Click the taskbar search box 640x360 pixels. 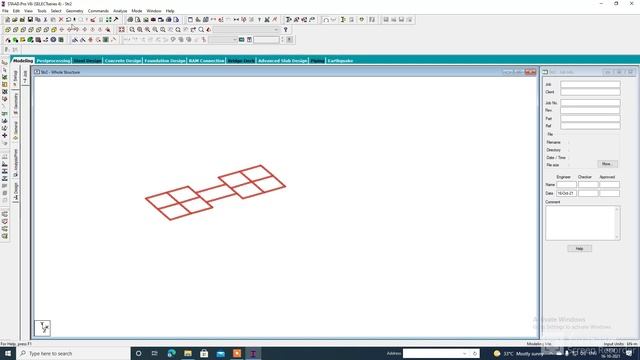click(73, 353)
